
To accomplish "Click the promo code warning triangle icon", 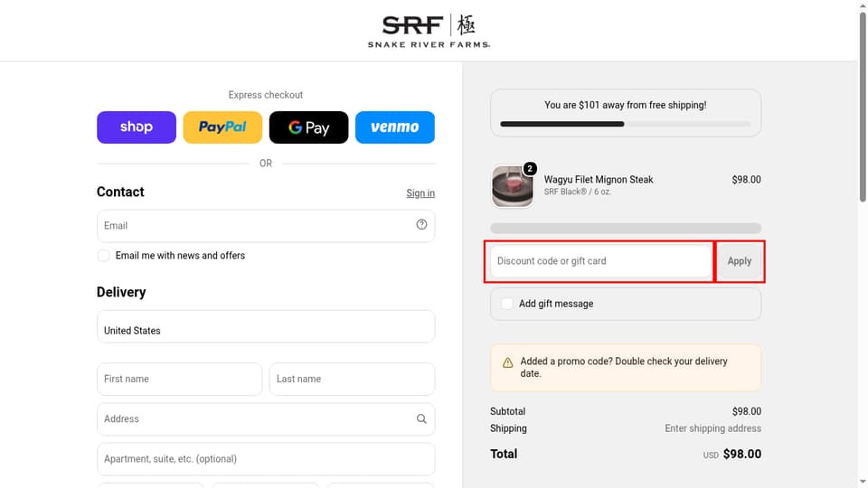I will [507, 363].
